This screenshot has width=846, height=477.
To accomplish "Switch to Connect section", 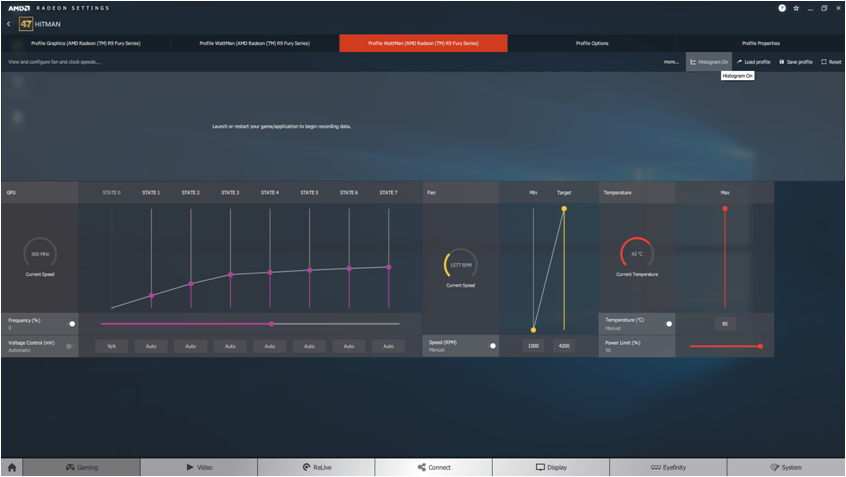I will click(x=434, y=467).
